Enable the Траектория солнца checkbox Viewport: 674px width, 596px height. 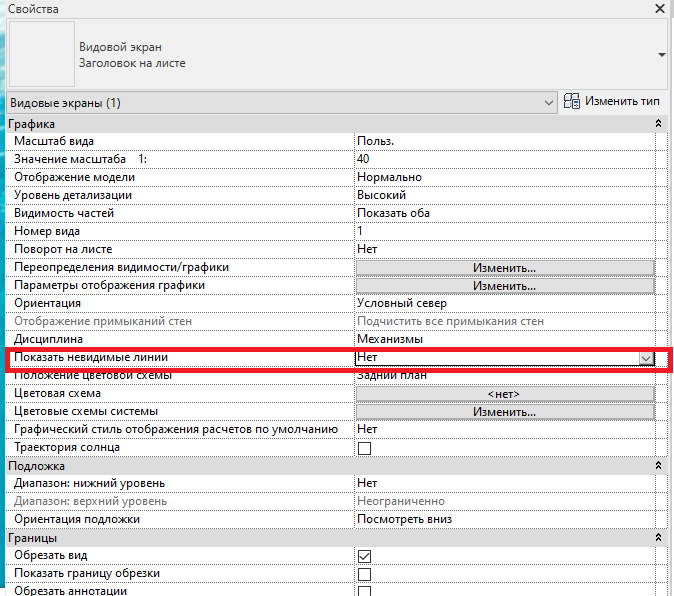[x=364, y=448]
